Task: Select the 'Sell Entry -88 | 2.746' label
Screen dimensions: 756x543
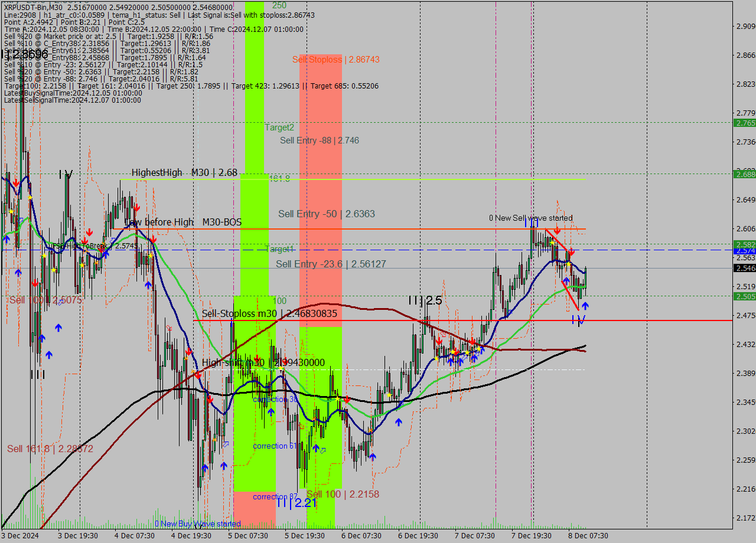Action: tap(320, 140)
